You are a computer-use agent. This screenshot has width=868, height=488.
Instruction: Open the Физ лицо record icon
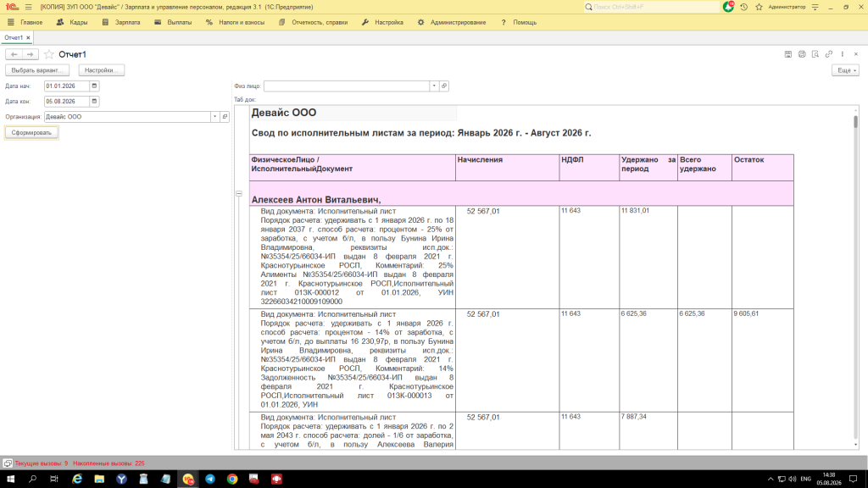coord(444,86)
